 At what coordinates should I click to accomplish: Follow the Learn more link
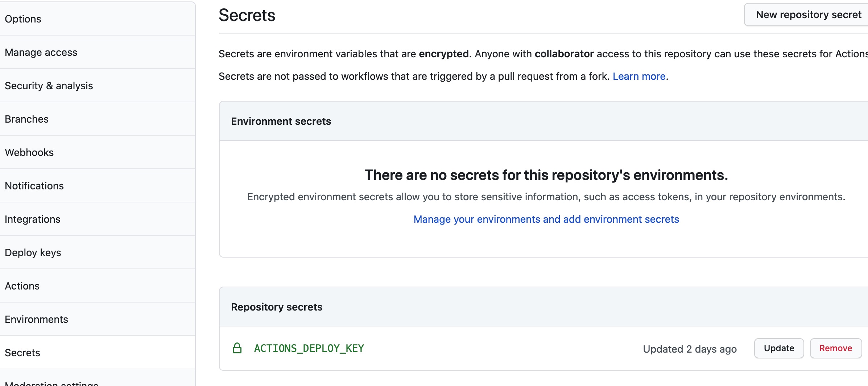(639, 76)
